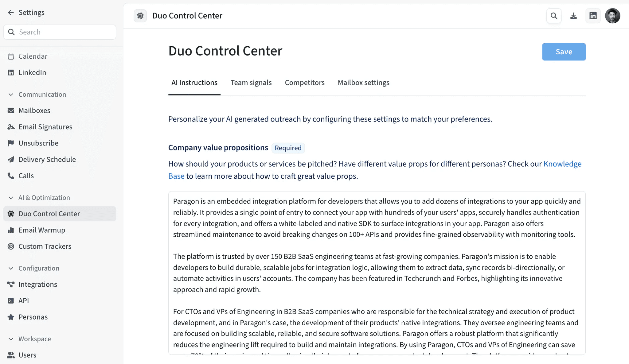Go to Email Signatures settings
Viewport: 629px width, 364px height.
(x=45, y=127)
